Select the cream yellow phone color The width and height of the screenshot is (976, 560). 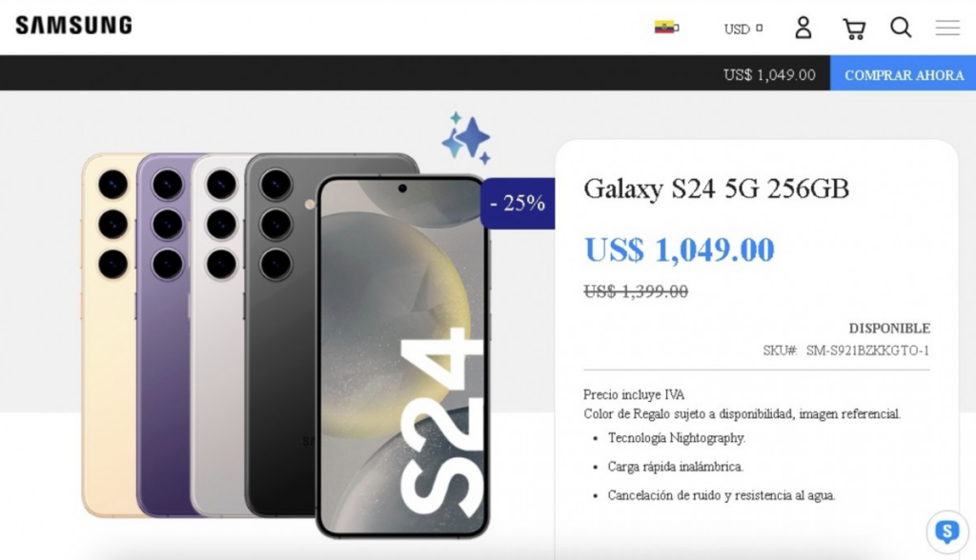110,336
